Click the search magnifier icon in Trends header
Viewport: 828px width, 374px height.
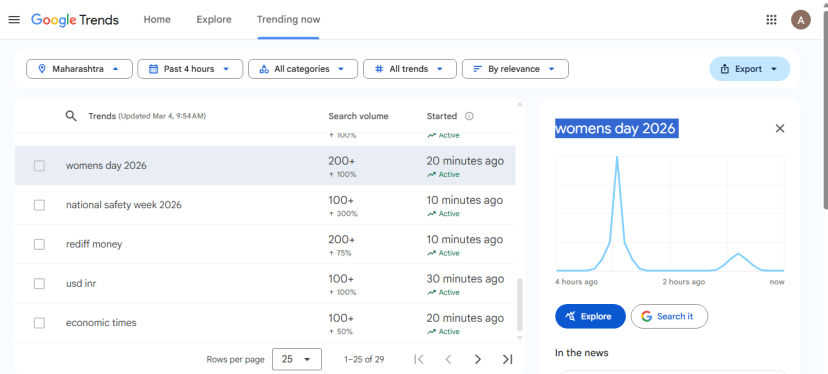(71, 116)
